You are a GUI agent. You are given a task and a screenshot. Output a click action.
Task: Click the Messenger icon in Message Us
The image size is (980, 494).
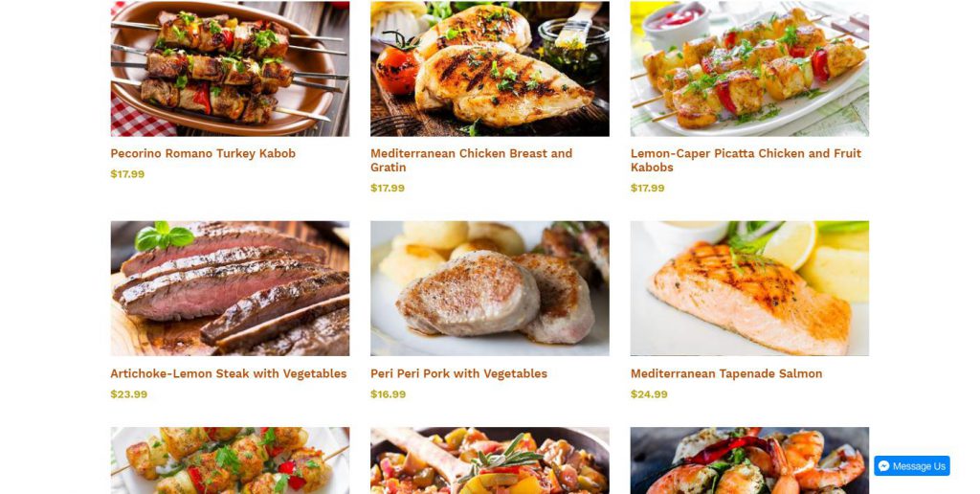click(x=883, y=466)
